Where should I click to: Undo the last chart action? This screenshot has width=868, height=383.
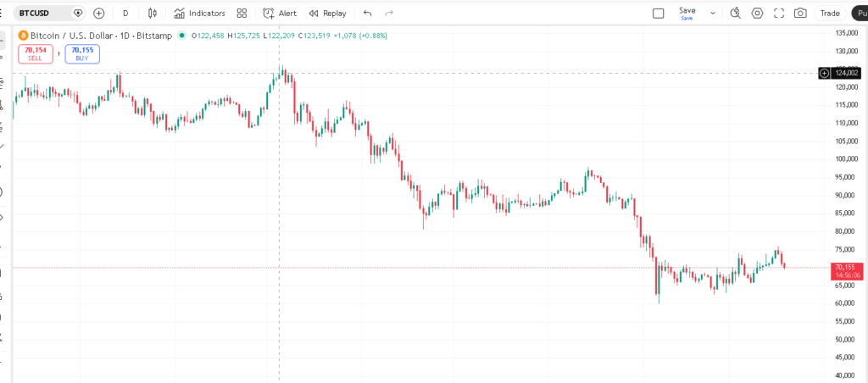(367, 13)
